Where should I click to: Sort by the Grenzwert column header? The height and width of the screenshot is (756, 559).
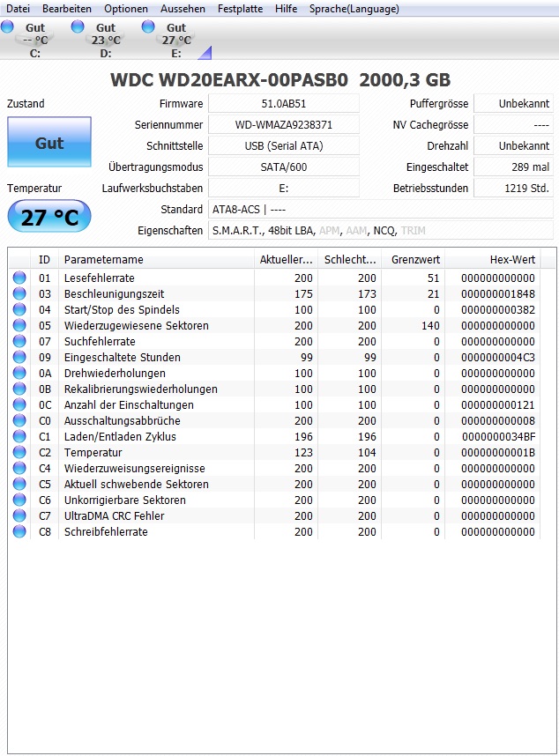(x=414, y=259)
